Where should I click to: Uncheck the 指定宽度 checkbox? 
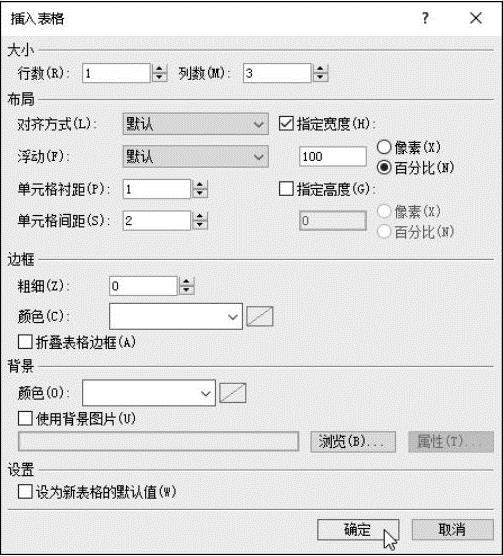click(286, 124)
